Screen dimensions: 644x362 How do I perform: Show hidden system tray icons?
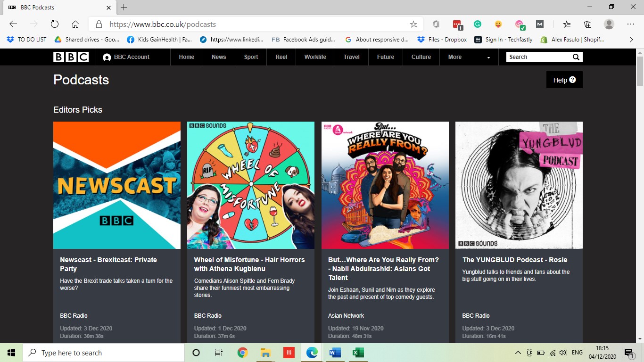(x=518, y=353)
